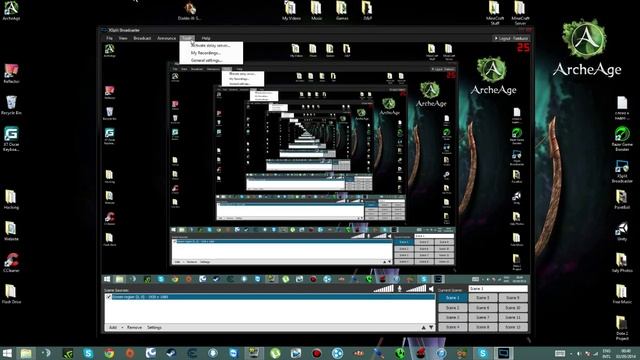Select My Videos folder on real desktop top row
Image resolution: width=640 pixels, height=360 pixels.
coord(291,11)
